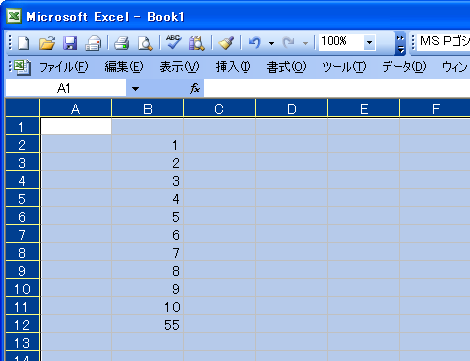Select cell B4 containing 3
The width and height of the screenshot is (470, 361).
click(148, 180)
